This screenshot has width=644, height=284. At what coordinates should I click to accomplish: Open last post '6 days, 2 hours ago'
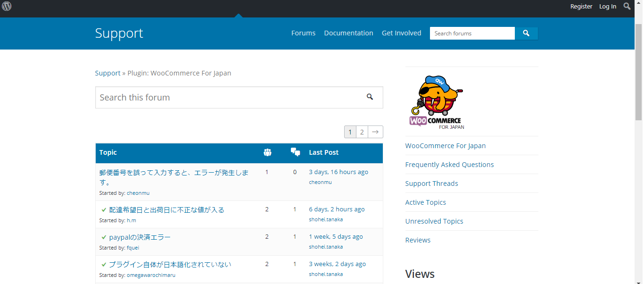point(337,209)
